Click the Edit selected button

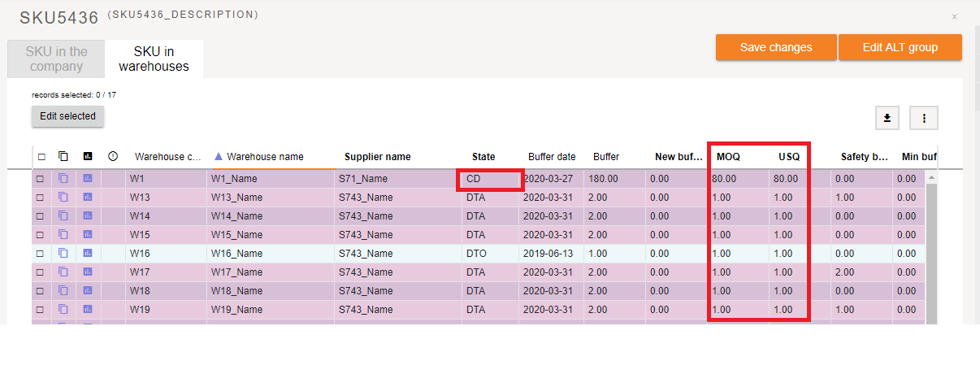coord(67,116)
